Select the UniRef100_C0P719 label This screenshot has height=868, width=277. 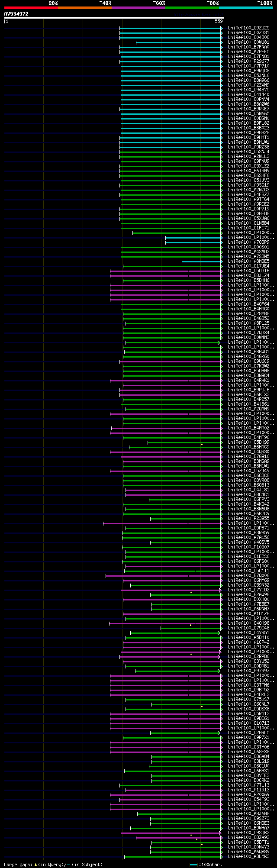(248, 209)
